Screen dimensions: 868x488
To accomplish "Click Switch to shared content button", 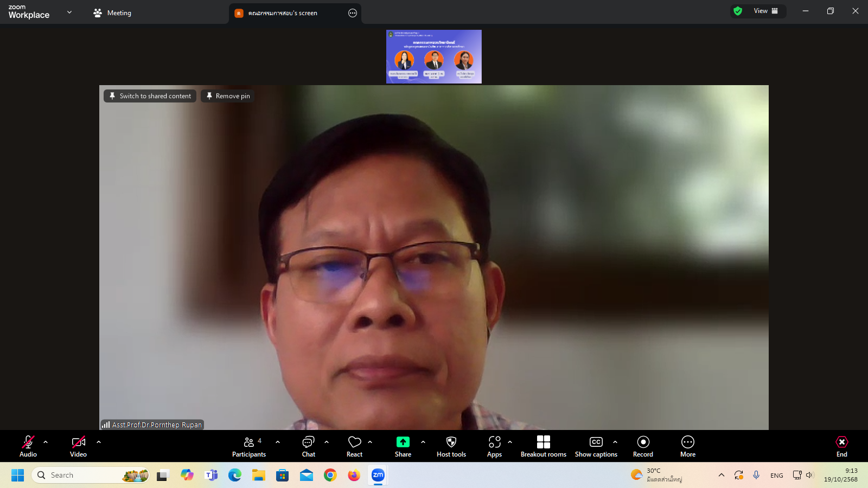I will (x=150, y=96).
